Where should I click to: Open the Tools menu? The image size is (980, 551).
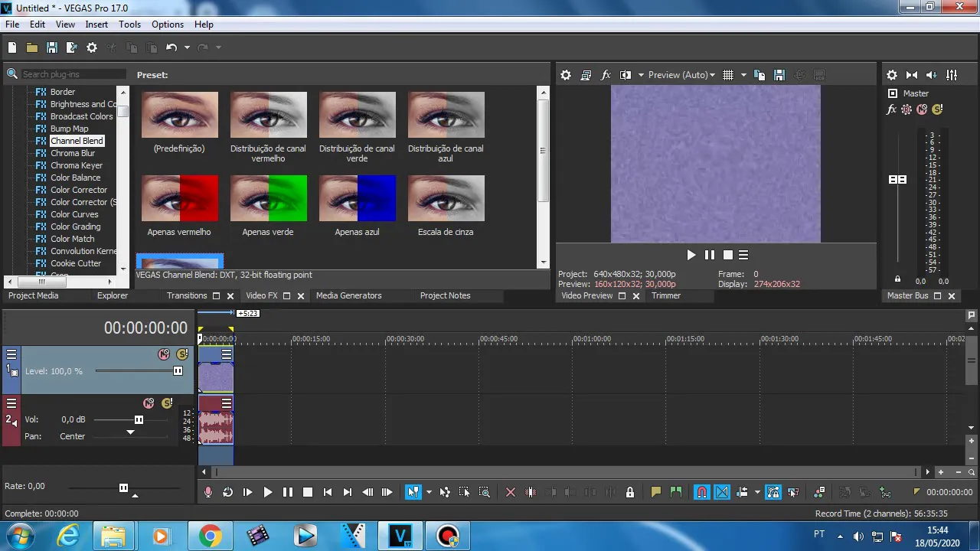(129, 24)
